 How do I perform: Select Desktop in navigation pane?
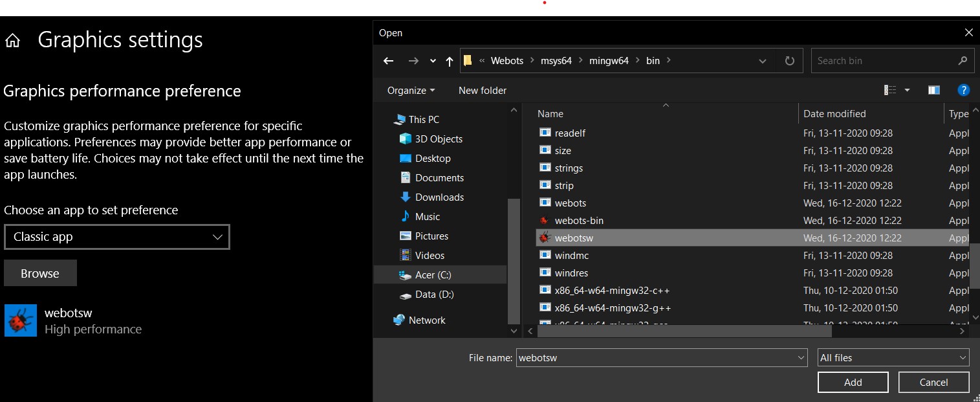433,159
